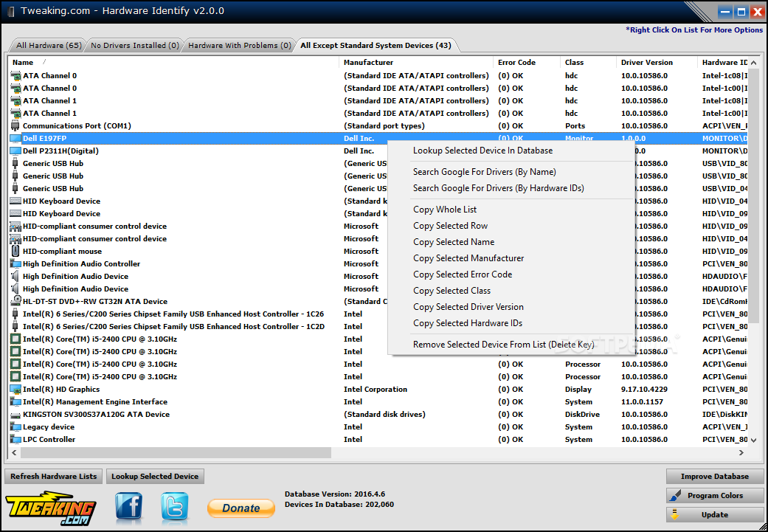
Task: Click the HID-compliant mouse icon
Action: click(x=15, y=252)
